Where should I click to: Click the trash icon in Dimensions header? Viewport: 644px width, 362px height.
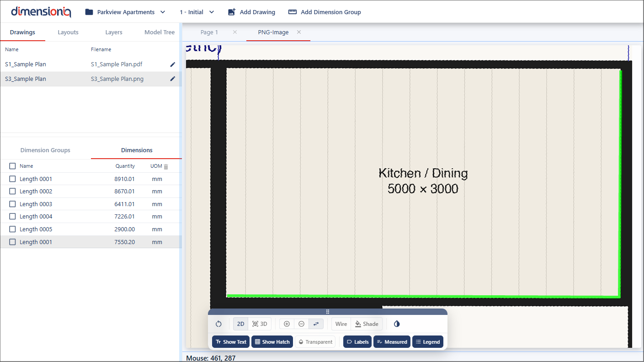tap(166, 167)
